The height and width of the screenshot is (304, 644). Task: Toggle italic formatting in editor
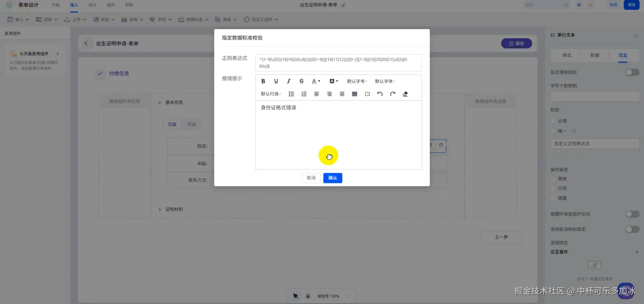[288, 81]
